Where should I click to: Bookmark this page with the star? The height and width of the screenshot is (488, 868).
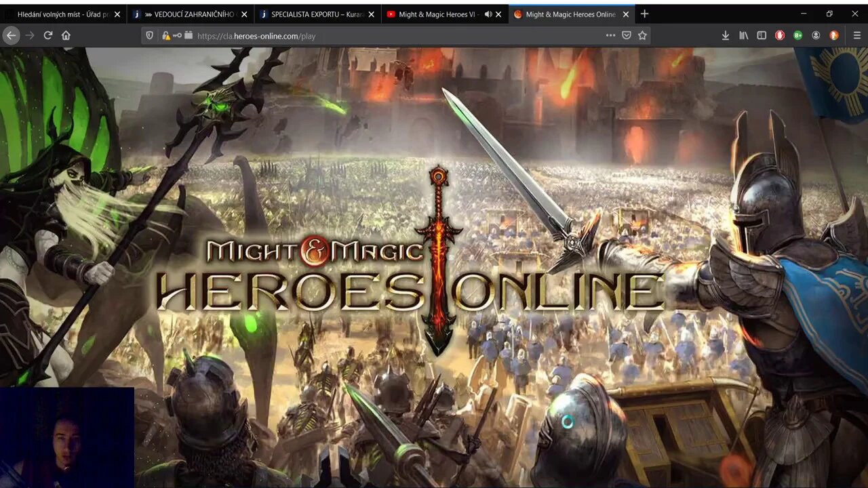(642, 35)
